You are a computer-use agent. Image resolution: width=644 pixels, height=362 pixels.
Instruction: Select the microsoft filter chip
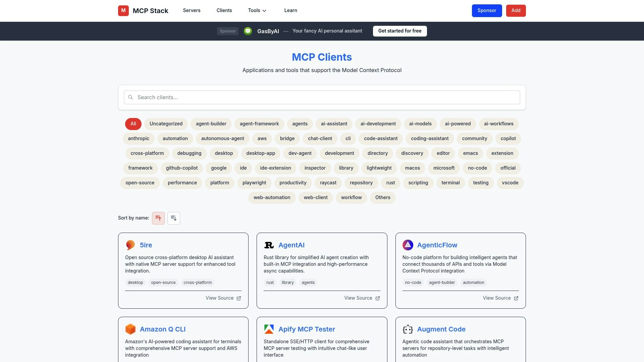(x=444, y=168)
